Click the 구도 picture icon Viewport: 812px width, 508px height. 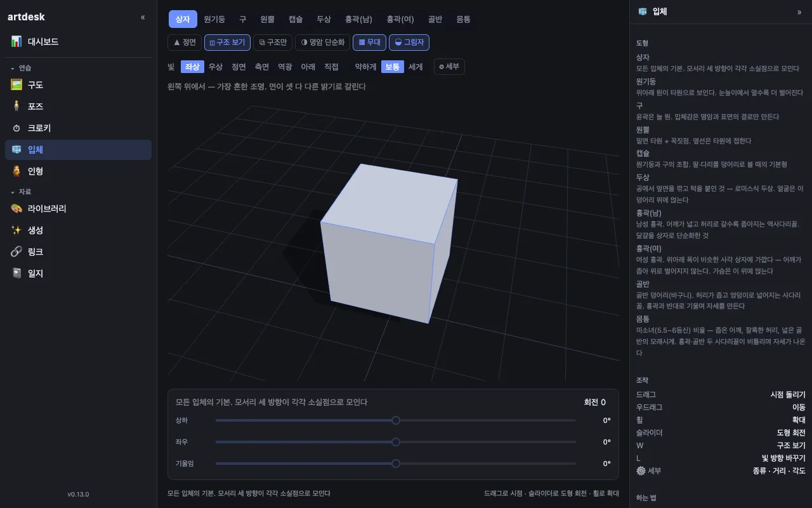(16, 85)
